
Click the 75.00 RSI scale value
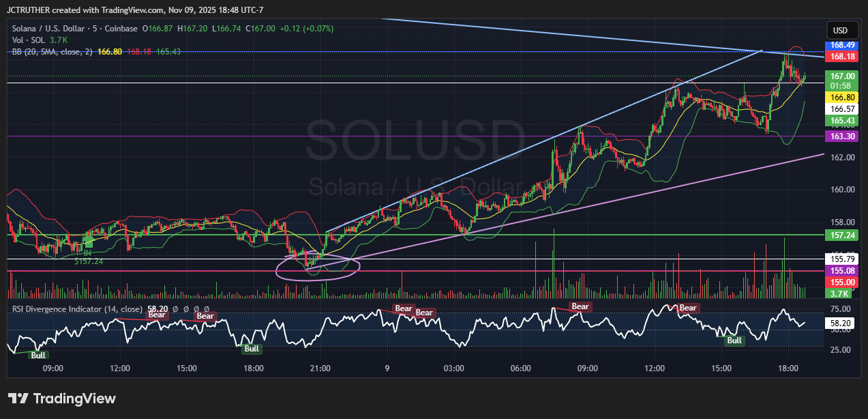(x=841, y=308)
